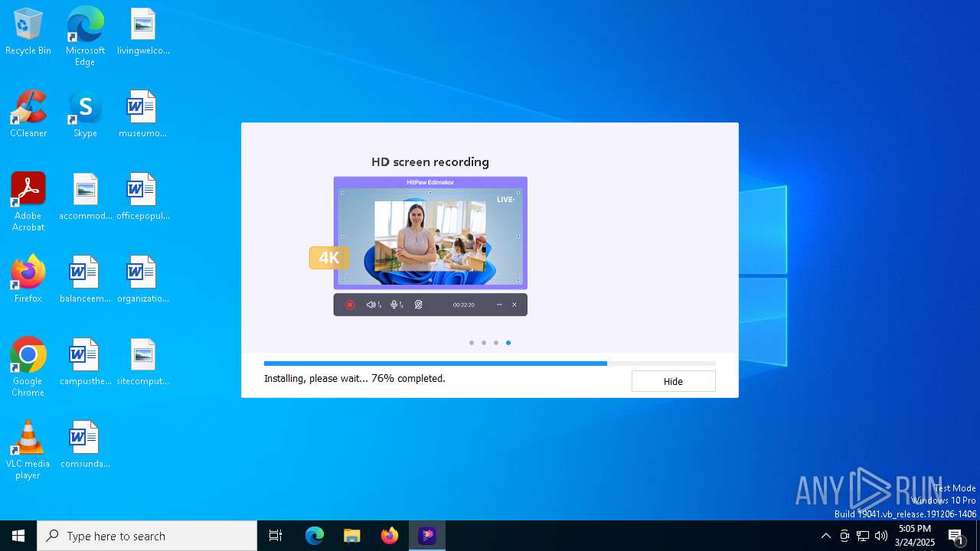Screen dimensions: 980x551
Task: Open File Explorer from taskbar
Action: (352, 536)
